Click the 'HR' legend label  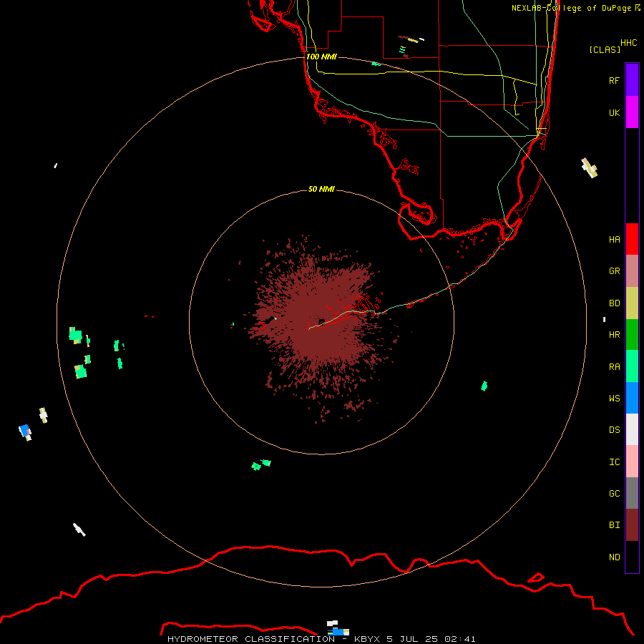[x=615, y=335]
